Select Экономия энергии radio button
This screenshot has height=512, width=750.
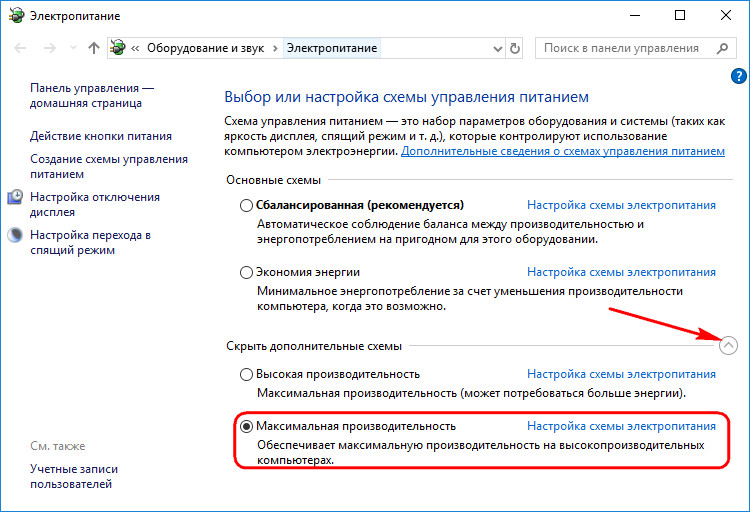click(x=246, y=272)
